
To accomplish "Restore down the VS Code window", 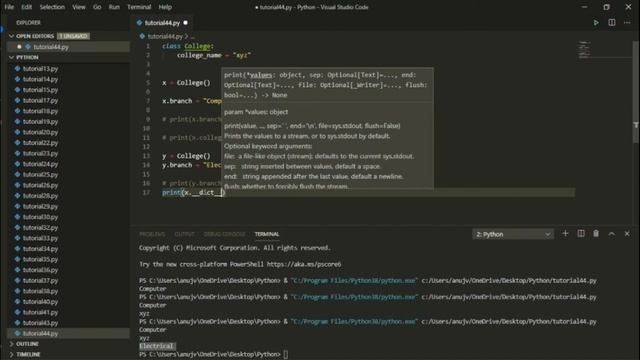I will (606, 7).
